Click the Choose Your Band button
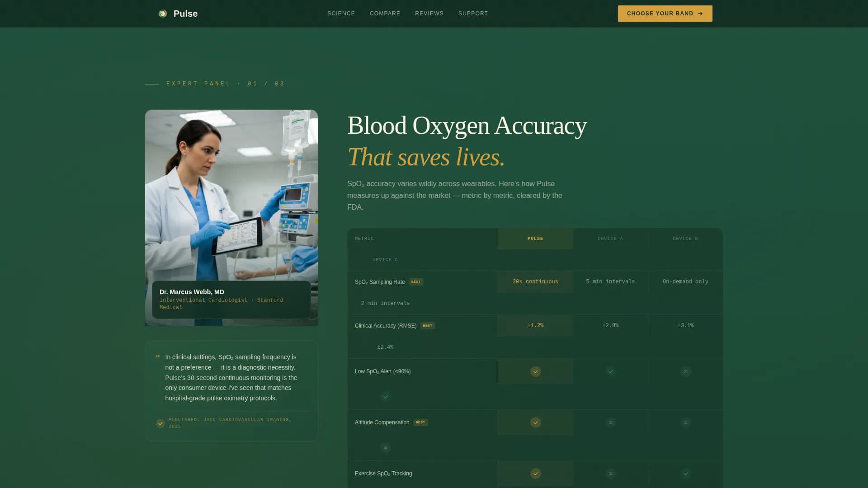Screen dimensions: 868x488 click(x=665, y=14)
